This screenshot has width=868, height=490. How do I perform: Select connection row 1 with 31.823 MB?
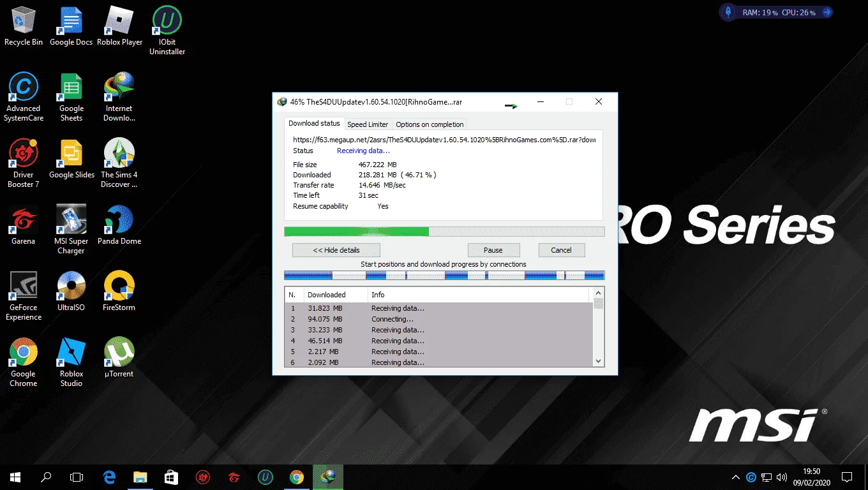click(439, 308)
